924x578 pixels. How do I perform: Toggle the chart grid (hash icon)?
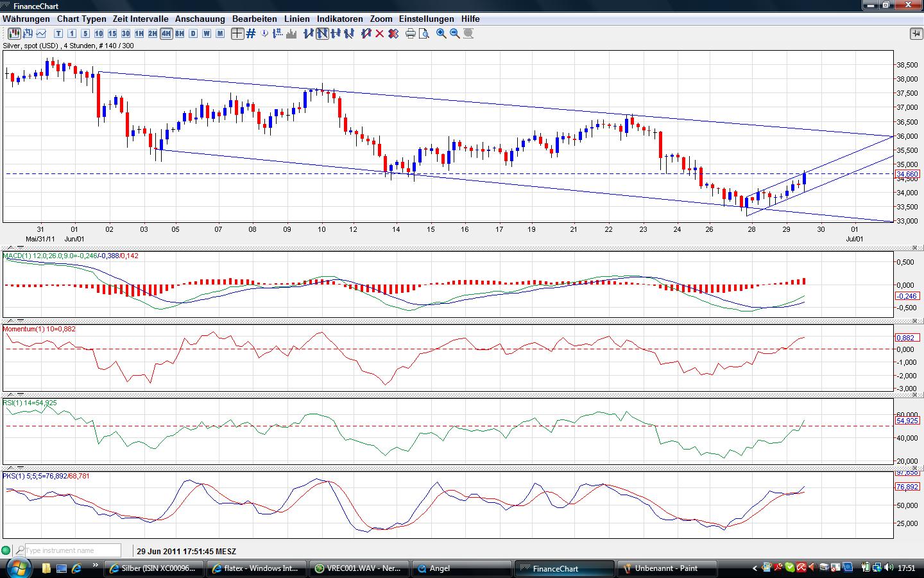pos(251,33)
